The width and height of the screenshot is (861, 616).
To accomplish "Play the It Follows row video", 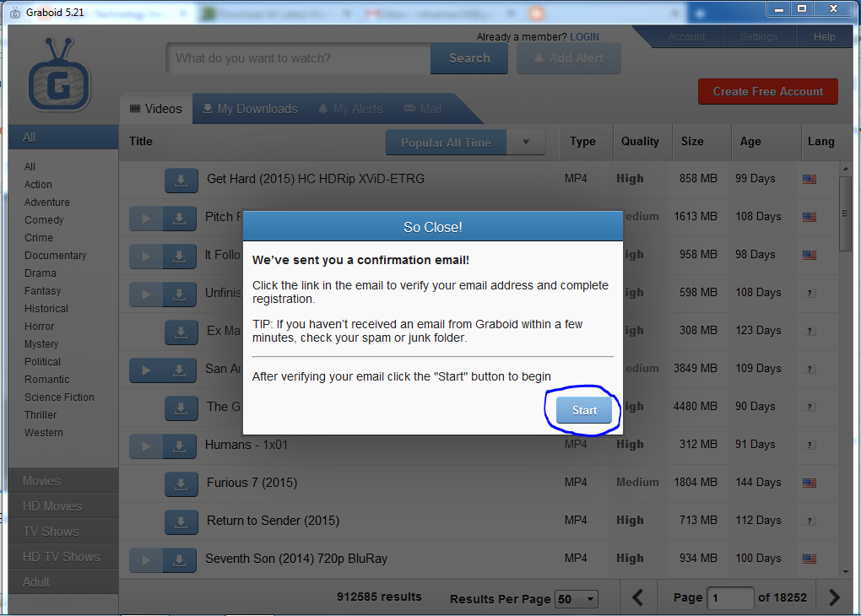I will (x=146, y=257).
